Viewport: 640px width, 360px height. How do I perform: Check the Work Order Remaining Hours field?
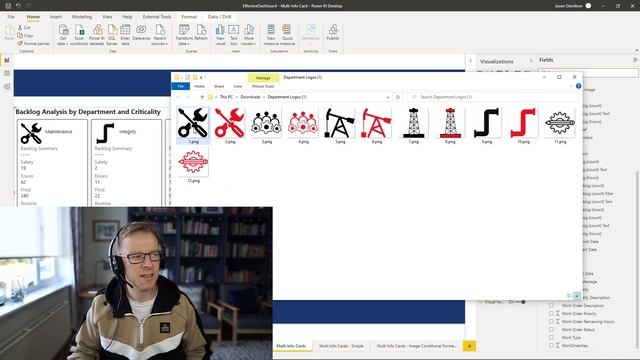[551, 322]
